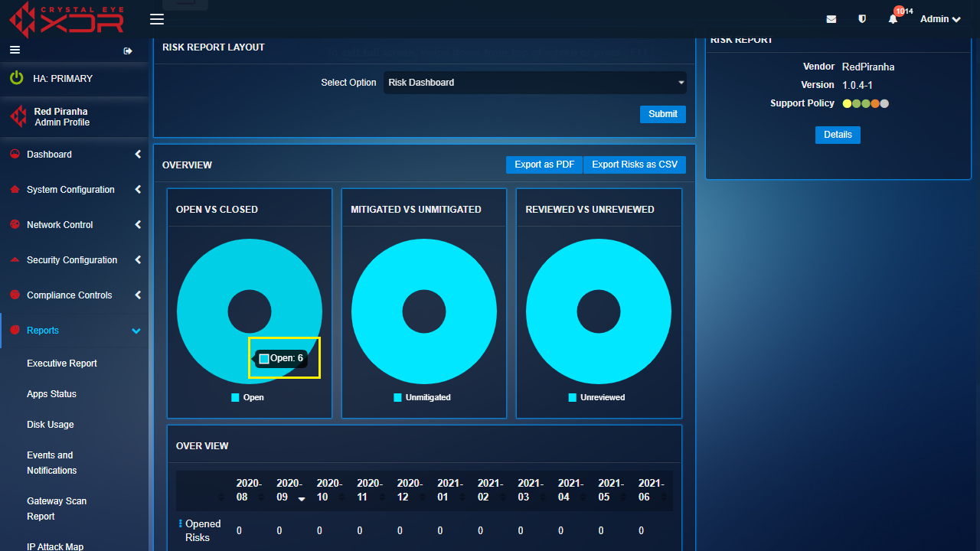Click the shield icon in header
Image resolution: width=980 pixels, height=551 pixels.
coord(862,19)
